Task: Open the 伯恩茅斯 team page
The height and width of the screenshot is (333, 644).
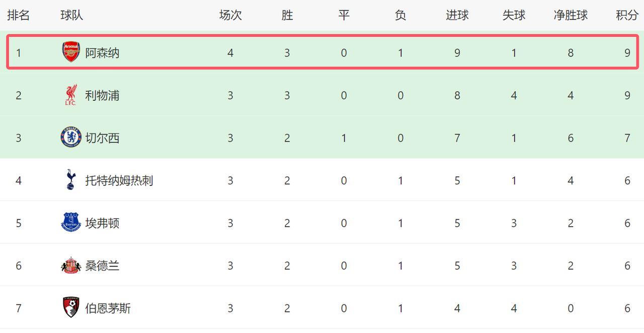Action: [108, 308]
